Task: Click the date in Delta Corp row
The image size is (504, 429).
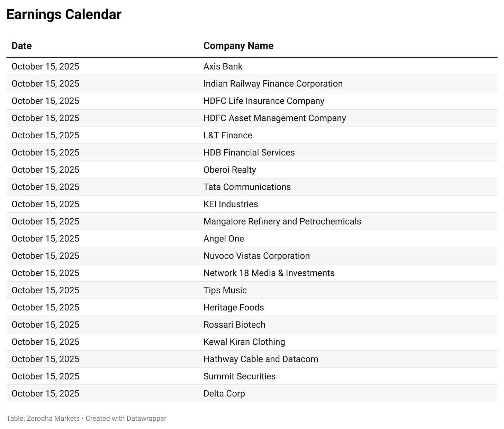Action: coord(45,393)
